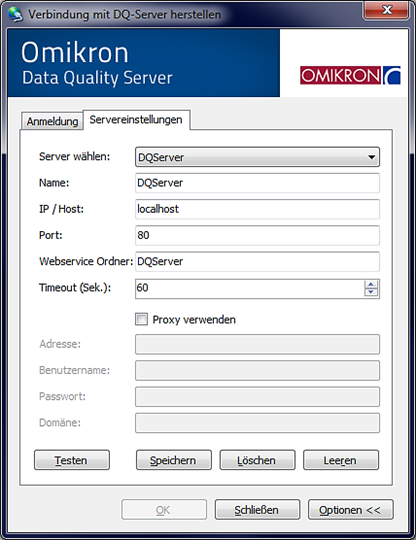The height and width of the screenshot is (540, 416).
Task: Click the Webservice Ordner label
Action: click(86, 261)
